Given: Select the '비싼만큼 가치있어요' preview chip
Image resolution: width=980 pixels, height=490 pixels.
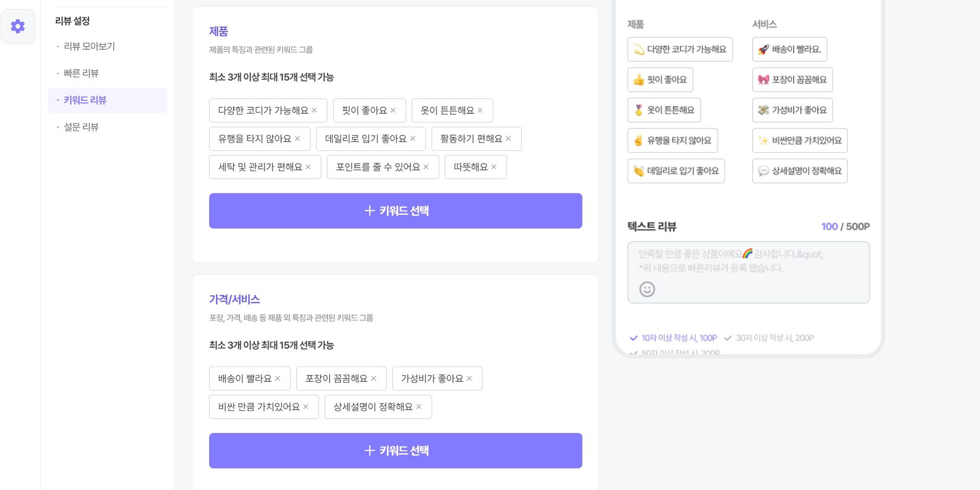Looking at the screenshot, I should 800,141.
